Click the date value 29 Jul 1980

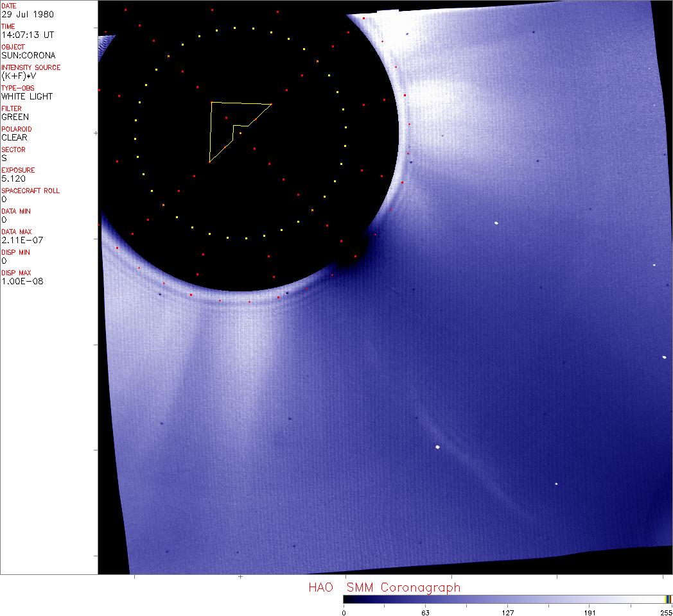(19, 14)
